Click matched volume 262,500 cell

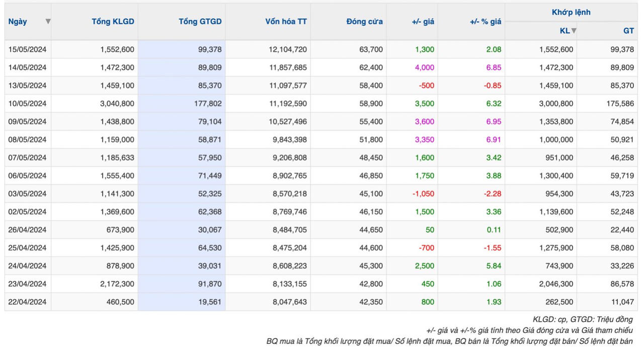(x=559, y=302)
